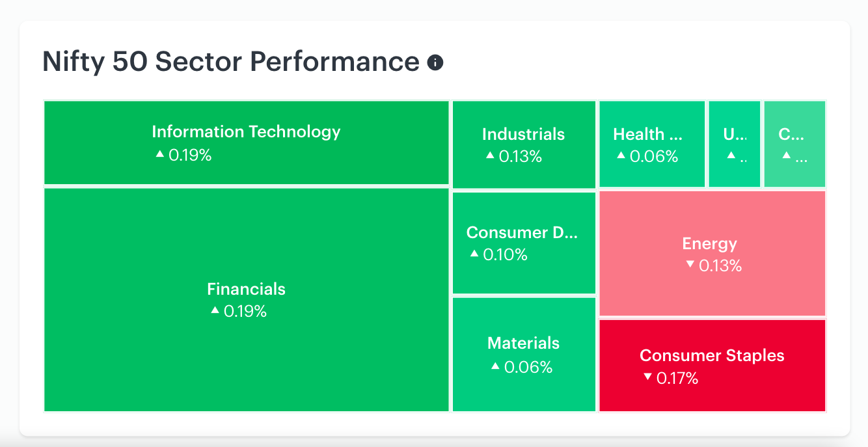This screenshot has height=447, width=868.
Task: Click the down arrow on Consumer Staples
Action: [x=647, y=376]
